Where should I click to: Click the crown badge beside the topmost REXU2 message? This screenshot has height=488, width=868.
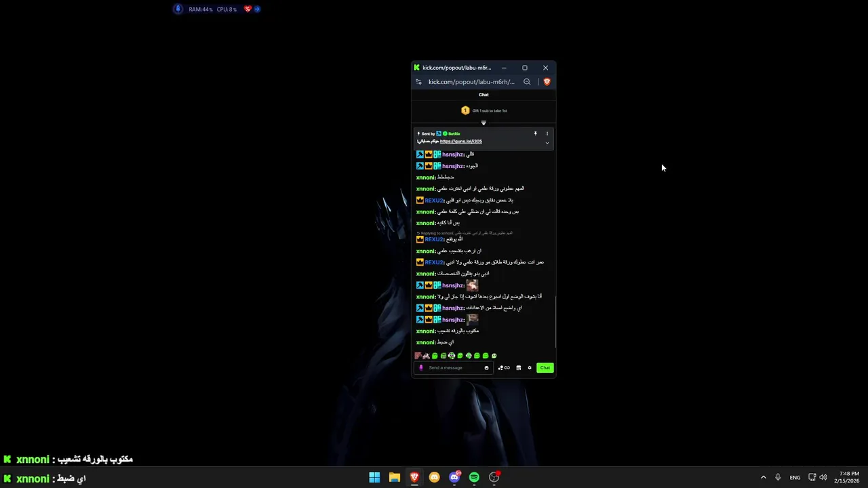(420, 200)
